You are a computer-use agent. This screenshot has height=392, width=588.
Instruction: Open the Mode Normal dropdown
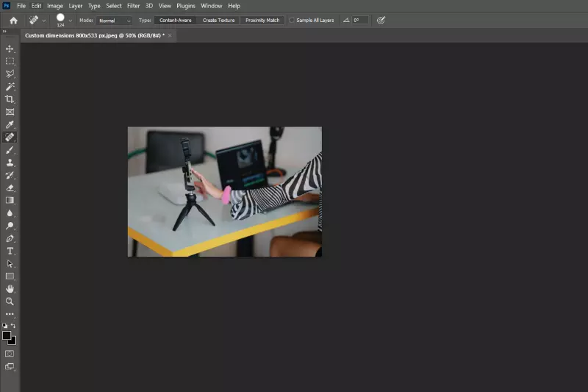tap(115, 21)
